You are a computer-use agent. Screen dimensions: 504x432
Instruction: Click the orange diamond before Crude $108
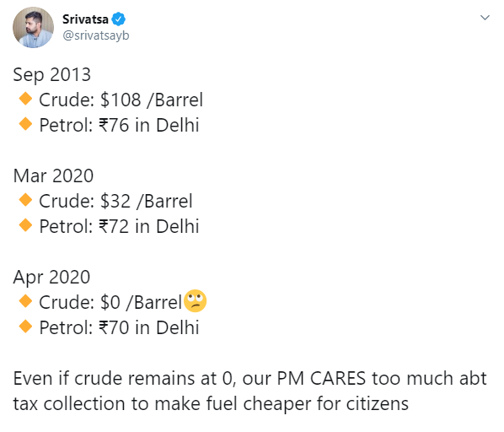coord(25,99)
